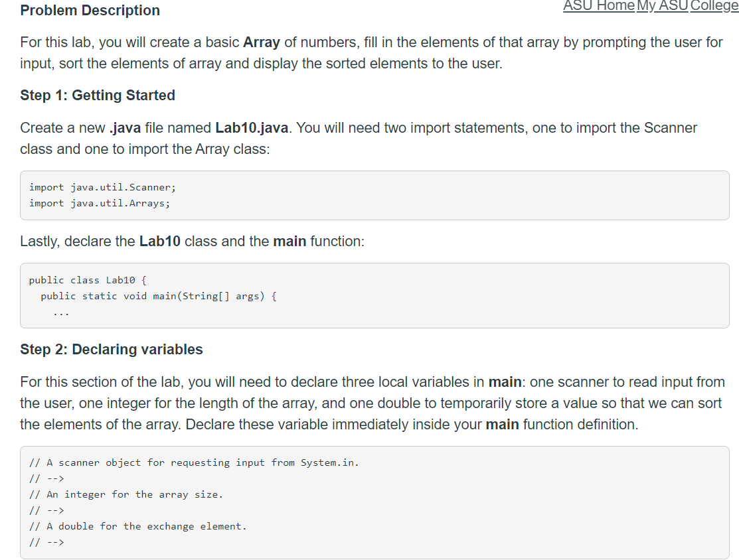
Task: Click the My ASU link
Action: 662,6
